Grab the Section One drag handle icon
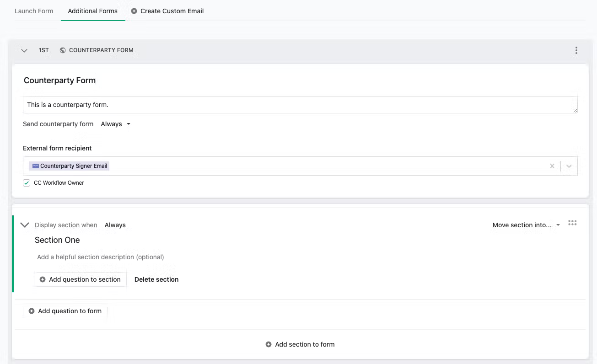Screen dimensions: 597x364 (572, 223)
